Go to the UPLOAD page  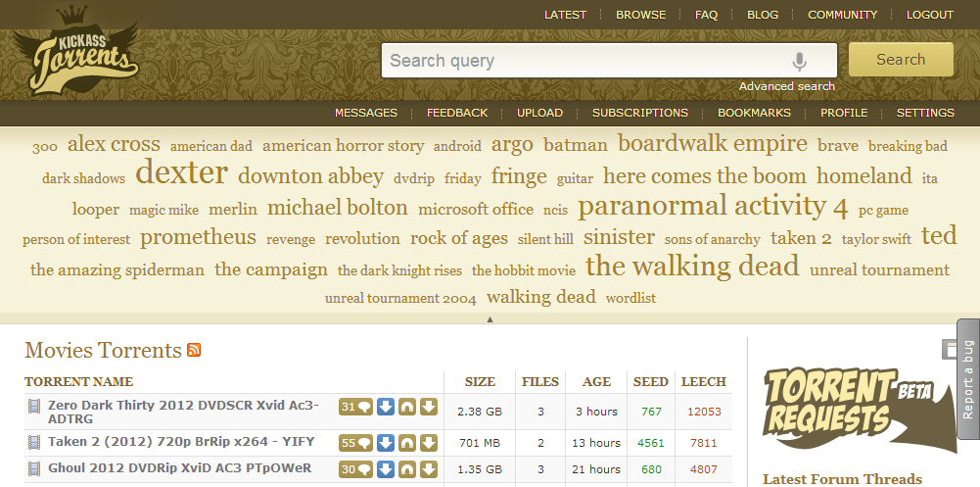[539, 113]
